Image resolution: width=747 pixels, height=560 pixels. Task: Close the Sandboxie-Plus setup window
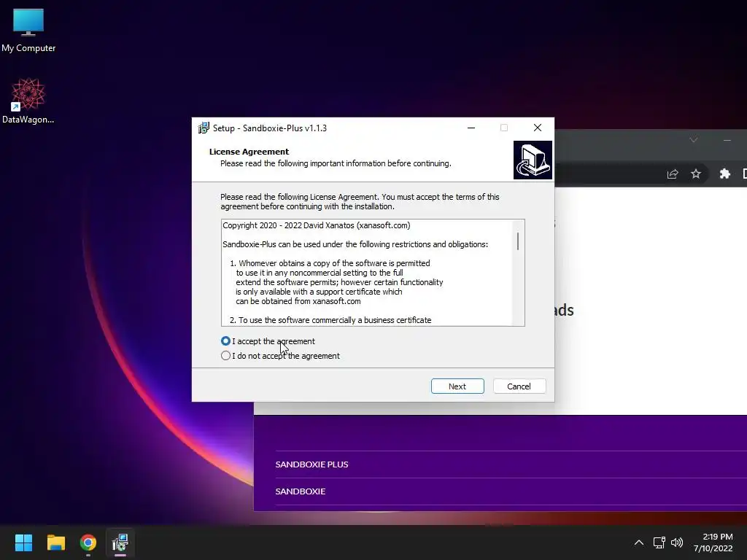pos(538,128)
